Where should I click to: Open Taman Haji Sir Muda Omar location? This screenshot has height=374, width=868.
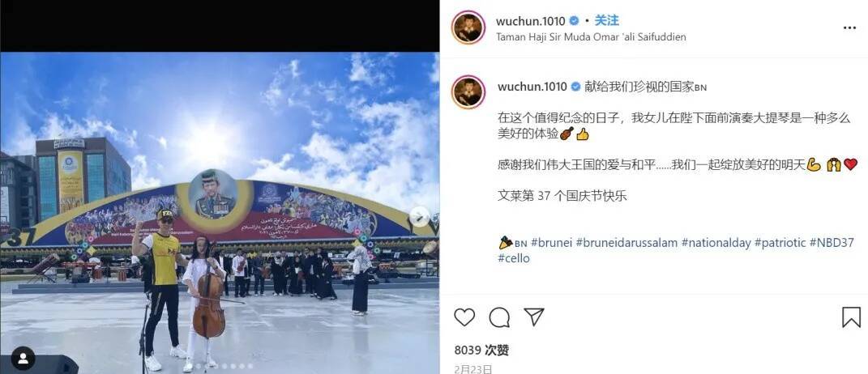point(591,37)
